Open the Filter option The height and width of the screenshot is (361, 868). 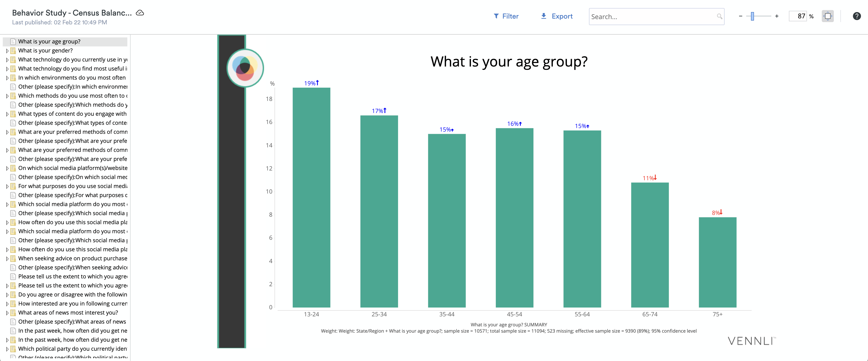coord(506,16)
